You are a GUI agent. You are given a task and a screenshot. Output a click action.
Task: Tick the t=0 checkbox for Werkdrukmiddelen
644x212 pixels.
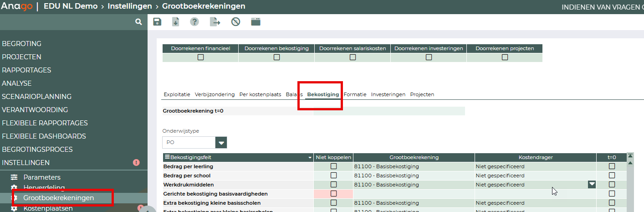tap(612, 185)
